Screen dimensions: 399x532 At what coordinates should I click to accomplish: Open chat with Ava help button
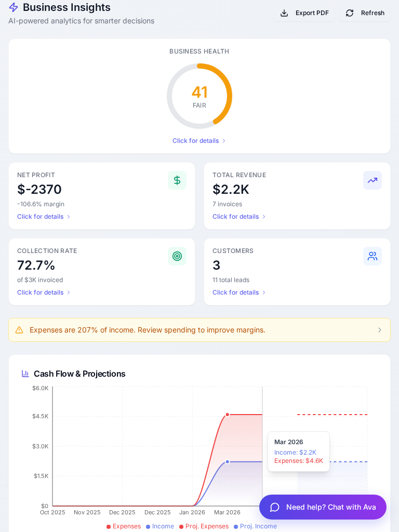click(323, 507)
